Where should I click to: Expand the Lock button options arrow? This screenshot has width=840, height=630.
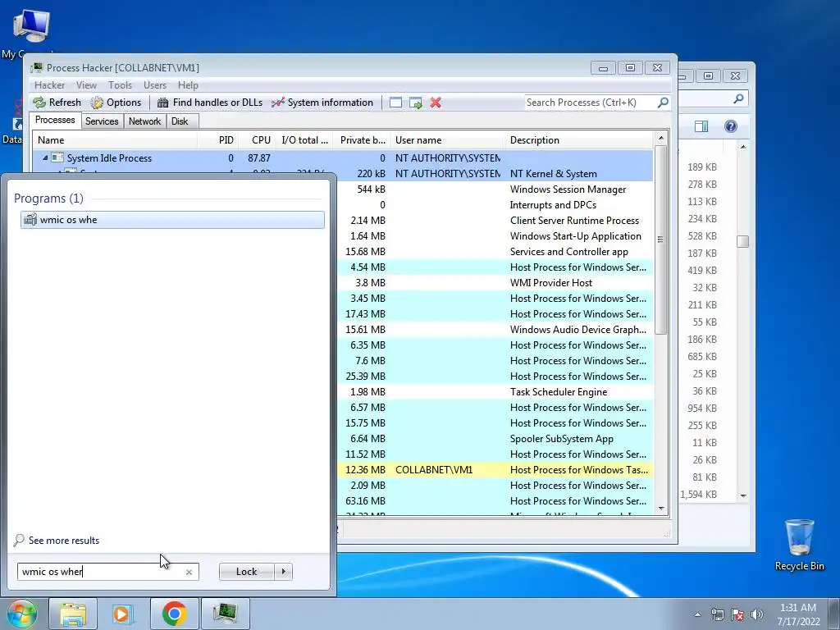pos(283,572)
